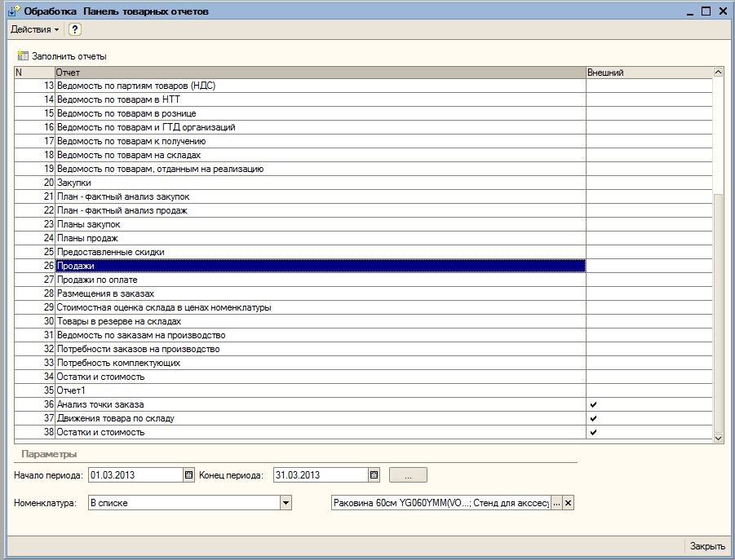This screenshot has width=735, height=560.
Task: Maximize the Панель товарных отчетов window
Action: (706, 11)
